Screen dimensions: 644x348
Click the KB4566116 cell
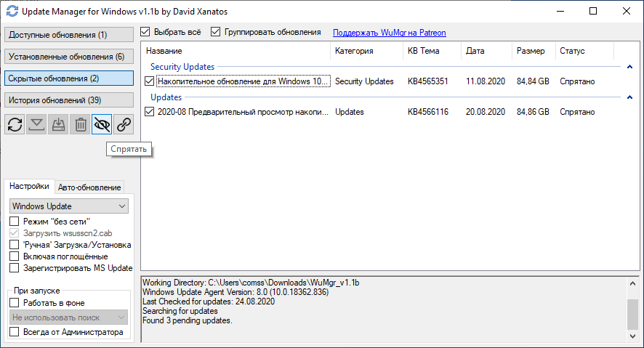click(x=428, y=112)
